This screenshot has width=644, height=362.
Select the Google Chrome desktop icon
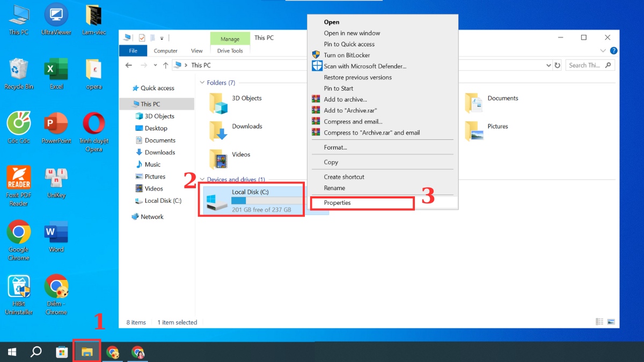(x=19, y=240)
